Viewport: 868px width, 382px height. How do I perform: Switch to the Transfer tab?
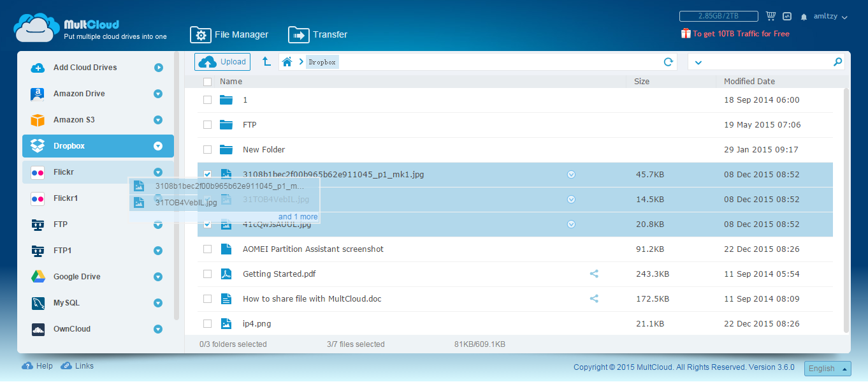pos(318,35)
